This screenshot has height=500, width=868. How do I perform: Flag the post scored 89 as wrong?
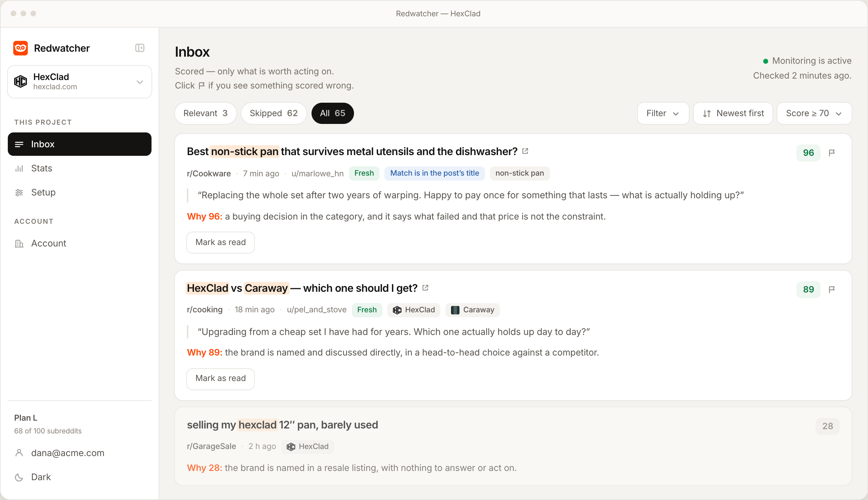(x=832, y=289)
